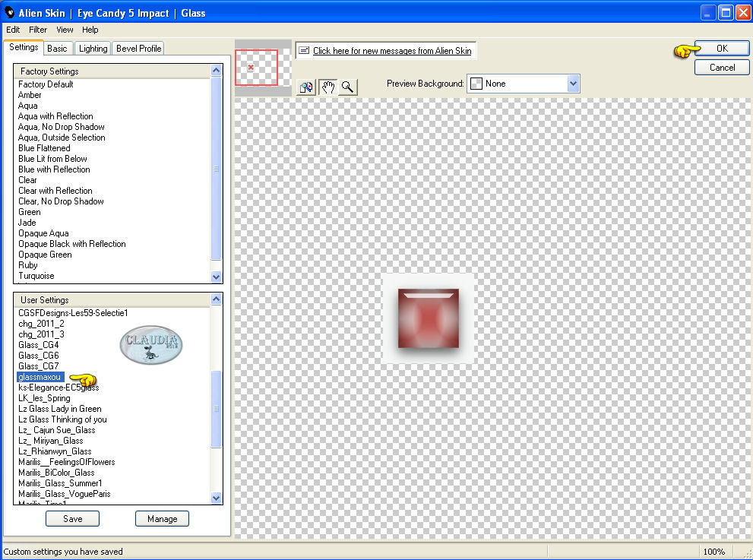Select the Ruby preset
The height and width of the screenshot is (560, 753).
(x=28, y=265)
